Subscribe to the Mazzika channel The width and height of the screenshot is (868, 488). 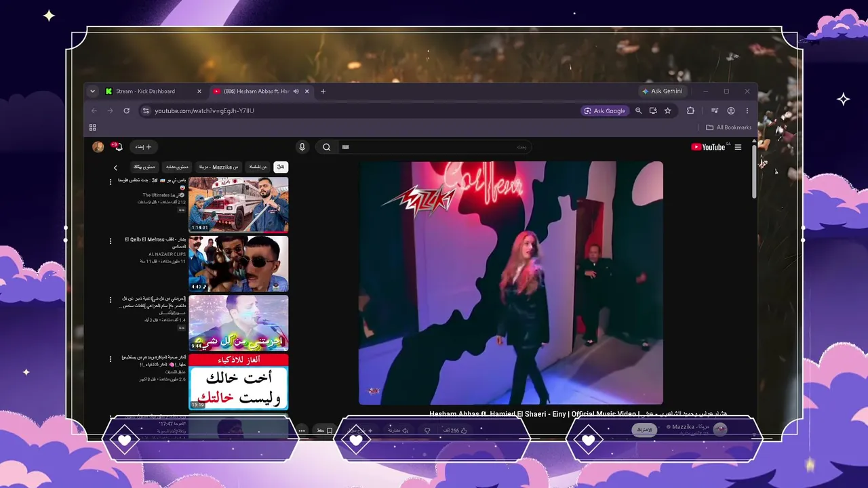click(644, 430)
